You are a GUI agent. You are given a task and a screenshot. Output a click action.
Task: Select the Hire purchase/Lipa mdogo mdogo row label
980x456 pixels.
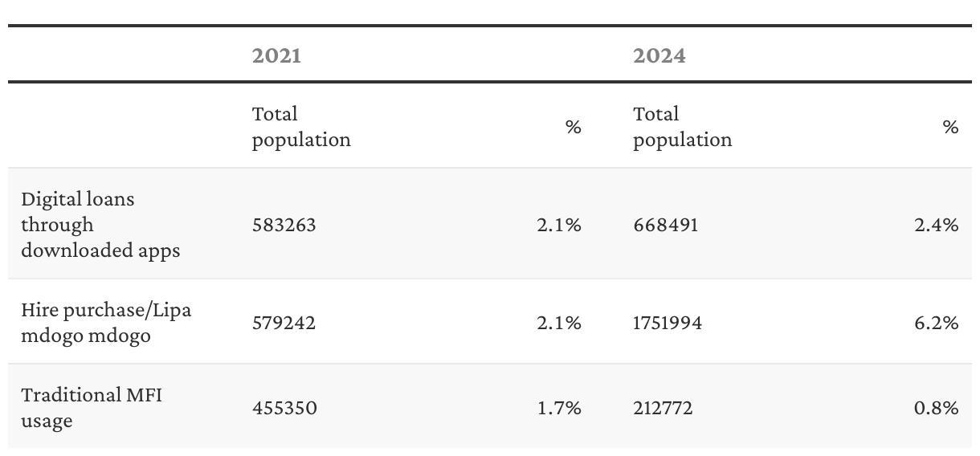pyautogui.click(x=106, y=322)
